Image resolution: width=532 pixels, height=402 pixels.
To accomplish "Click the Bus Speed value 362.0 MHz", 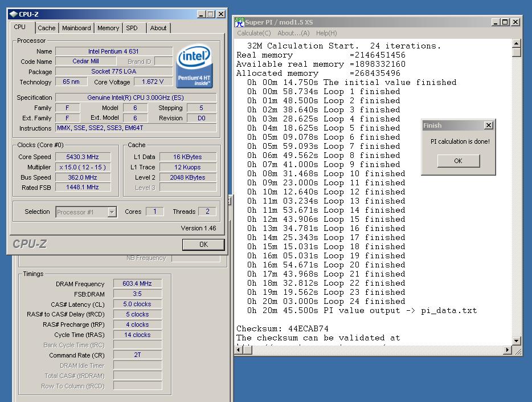I will [x=83, y=177].
